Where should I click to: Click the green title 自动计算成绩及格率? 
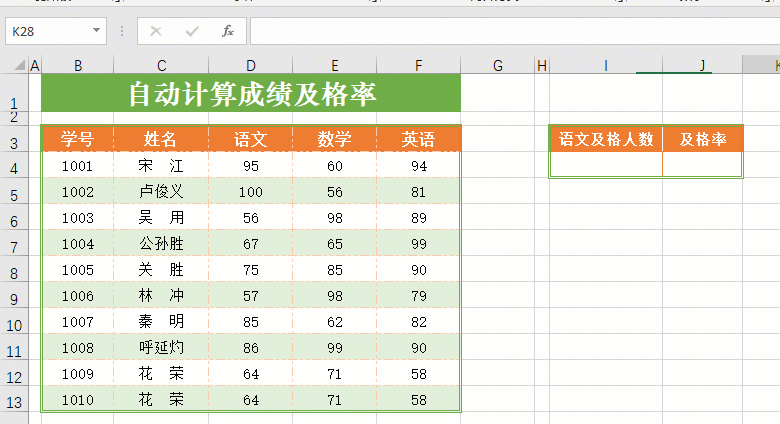pos(251,94)
